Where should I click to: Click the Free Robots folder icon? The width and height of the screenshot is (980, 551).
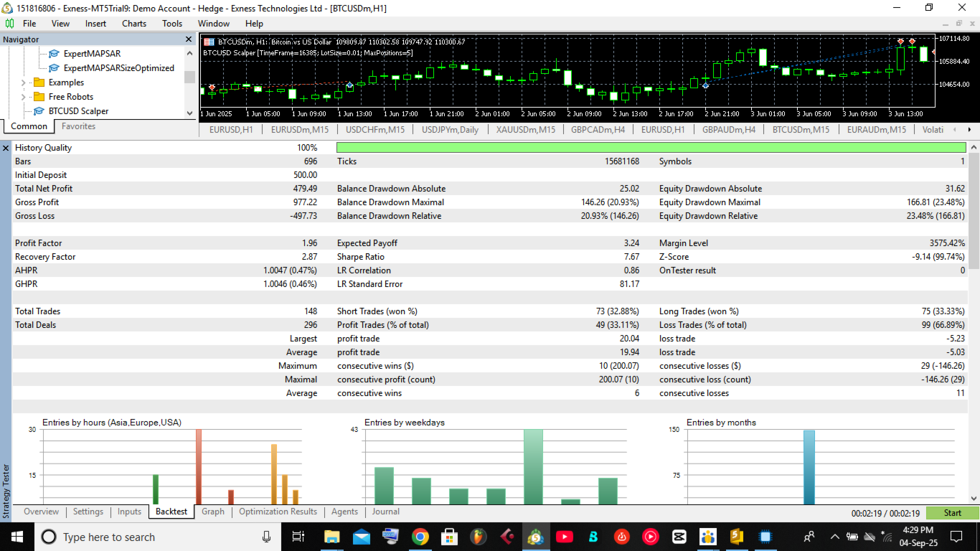[39, 97]
